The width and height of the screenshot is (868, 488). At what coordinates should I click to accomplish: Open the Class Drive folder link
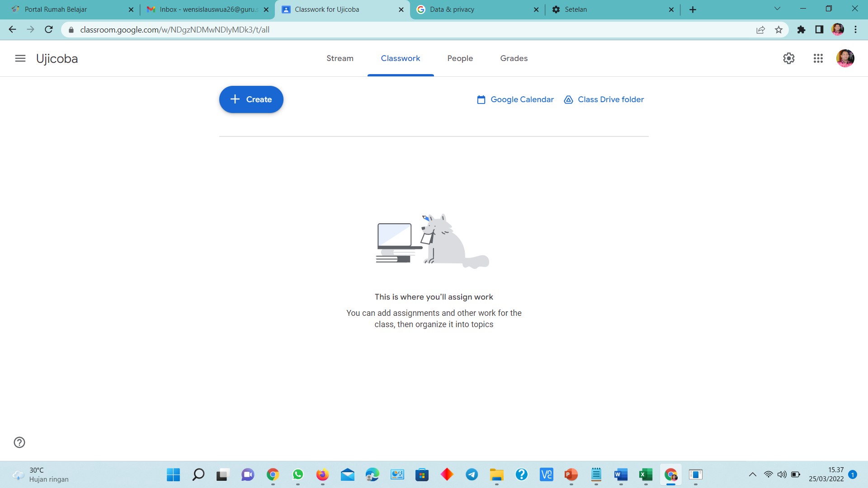610,99
